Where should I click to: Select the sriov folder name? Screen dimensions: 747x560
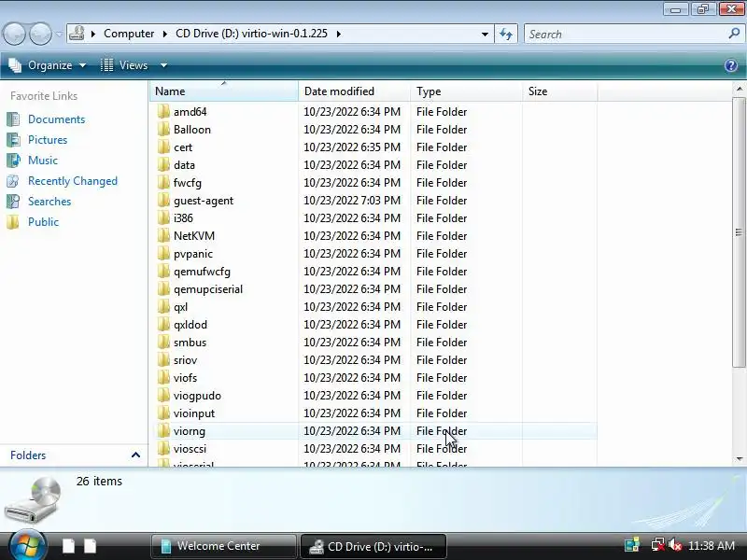tap(185, 360)
